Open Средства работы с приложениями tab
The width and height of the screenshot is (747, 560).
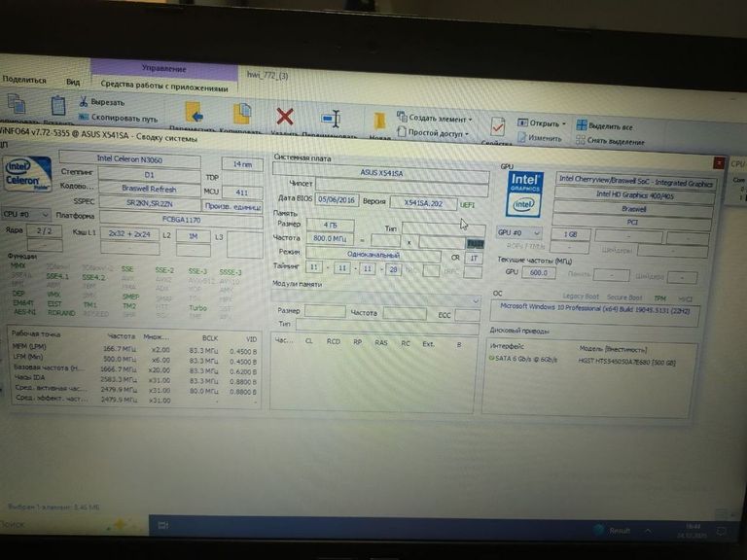(164, 86)
